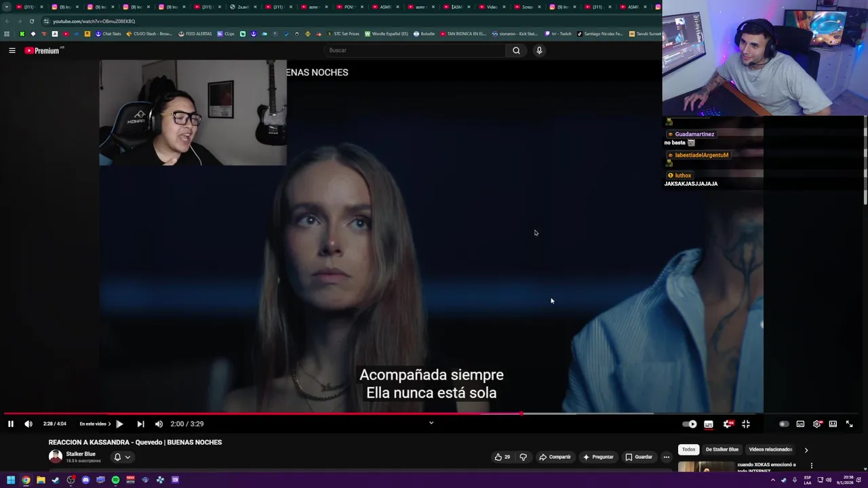Screen dimensions: 868x488
Task: Click chat username 'labestiadelArgentuM'
Action: point(701,155)
